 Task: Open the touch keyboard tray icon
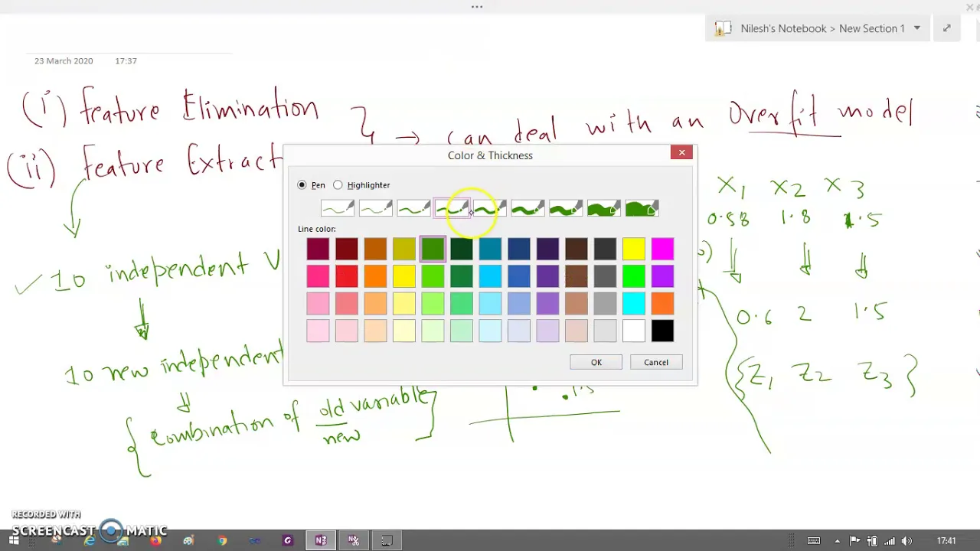(813, 541)
